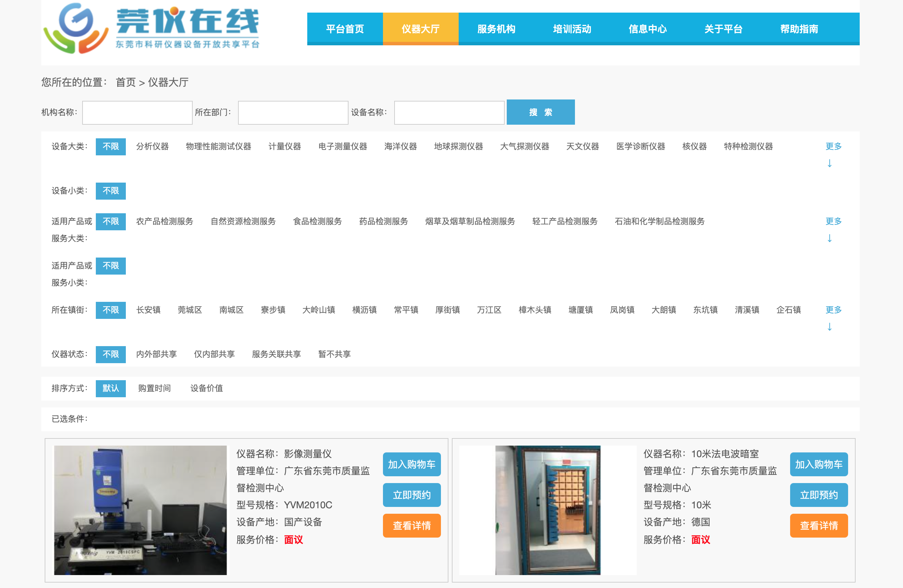
Task: Select the 分析仪器 device category filter
Action: (152, 147)
